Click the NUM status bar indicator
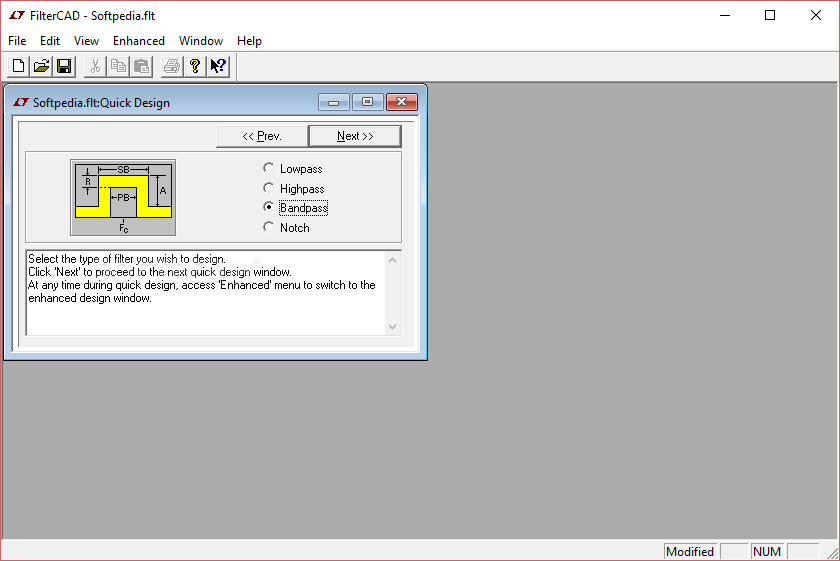The width and height of the screenshot is (840, 561). pos(767,551)
